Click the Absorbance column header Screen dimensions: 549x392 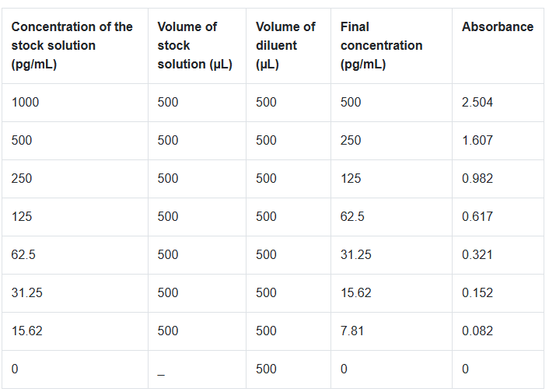[x=497, y=27]
